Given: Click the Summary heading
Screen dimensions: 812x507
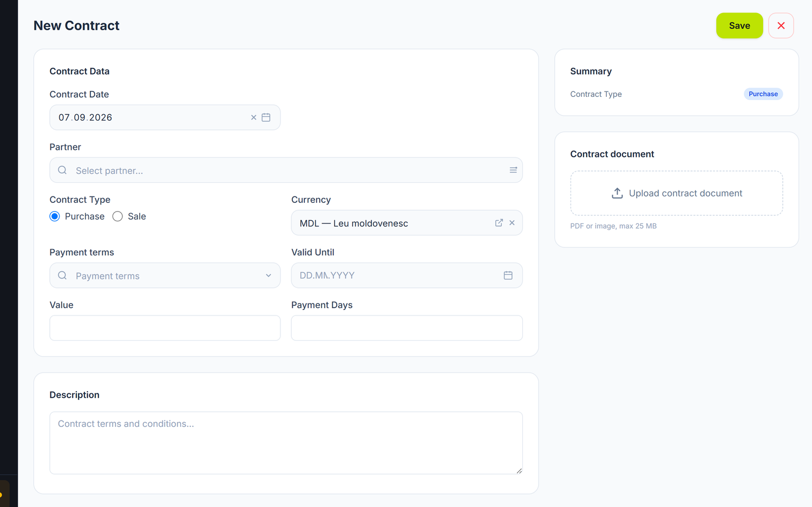Looking at the screenshot, I should 591,71.
